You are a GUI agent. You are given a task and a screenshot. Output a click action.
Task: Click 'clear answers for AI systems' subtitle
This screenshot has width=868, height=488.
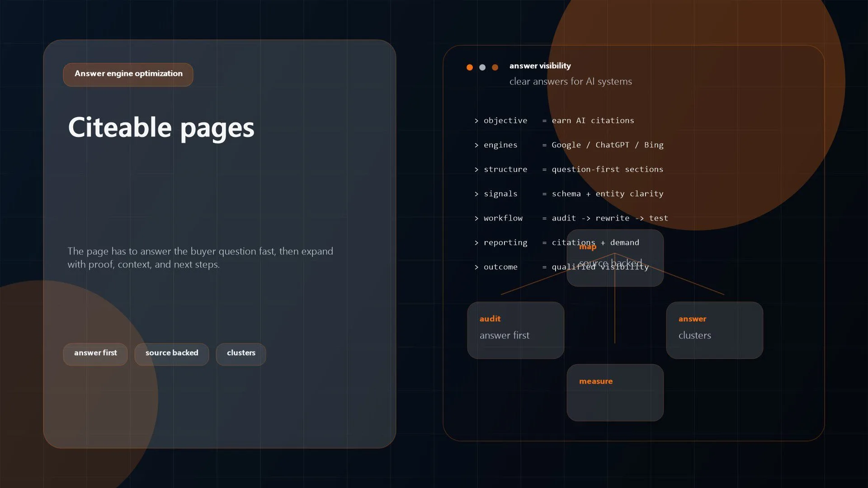[x=571, y=82]
